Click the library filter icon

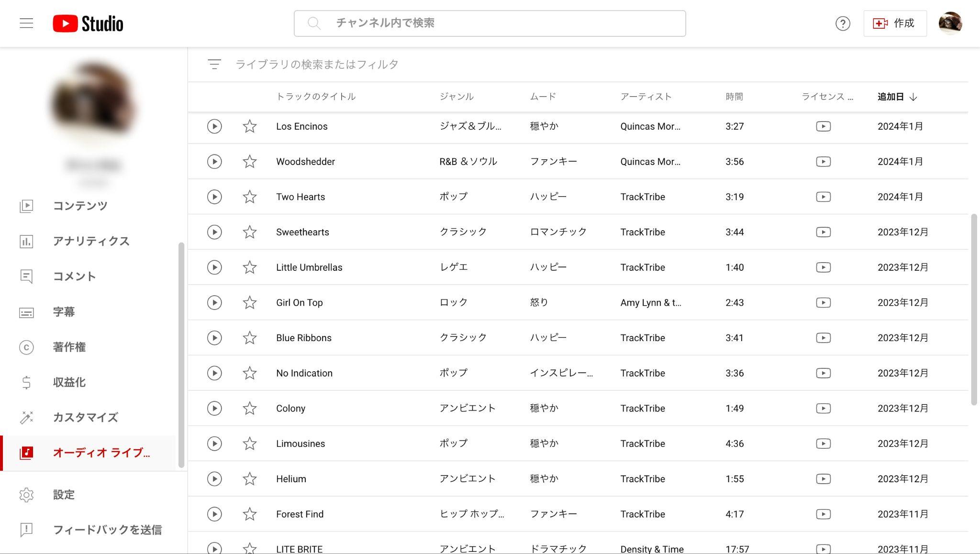[x=214, y=64]
